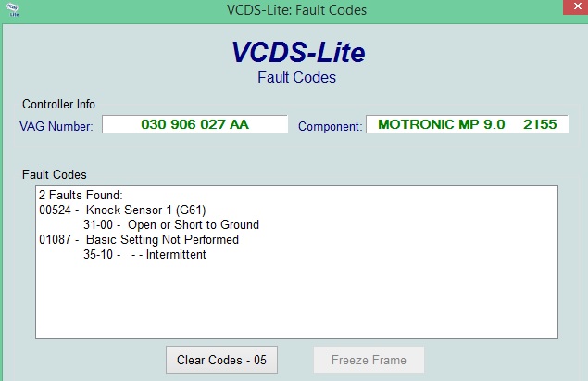Click the Controller Info group label

58,104
